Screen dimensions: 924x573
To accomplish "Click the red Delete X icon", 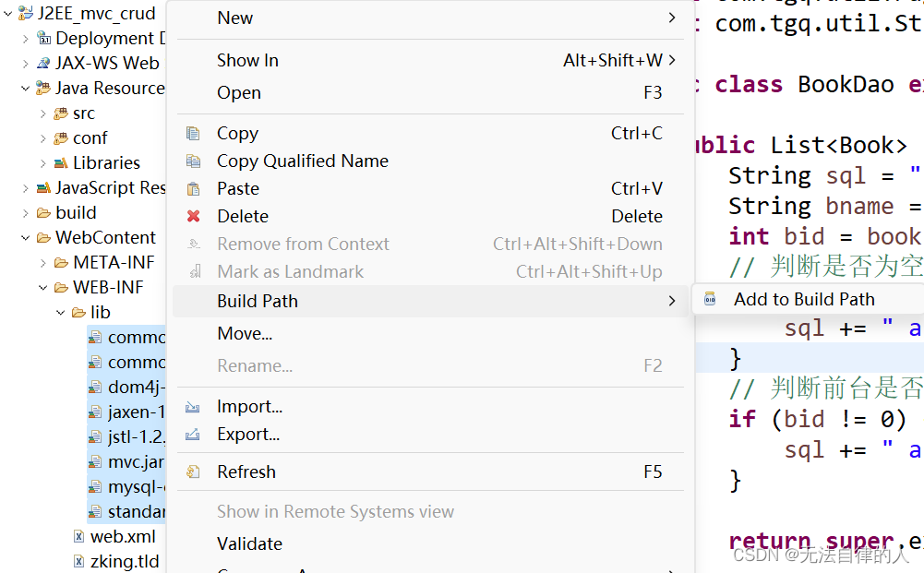I will click(193, 216).
